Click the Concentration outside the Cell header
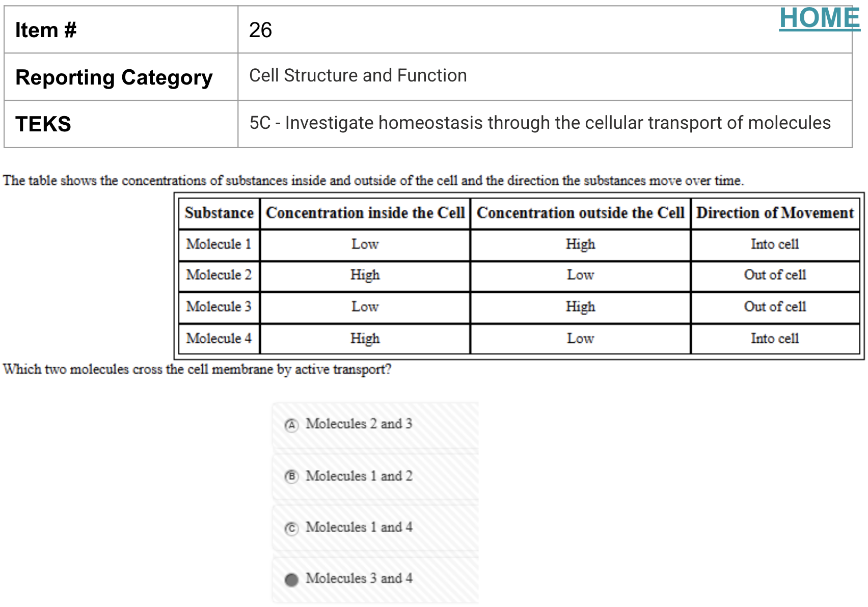The image size is (868, 607). tap(580, 213)
